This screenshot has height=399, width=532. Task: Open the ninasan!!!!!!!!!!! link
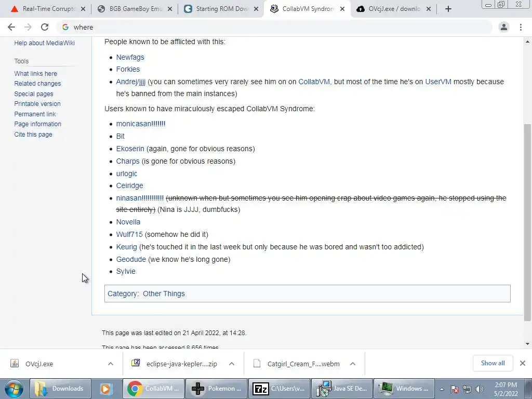pos(140,198)
